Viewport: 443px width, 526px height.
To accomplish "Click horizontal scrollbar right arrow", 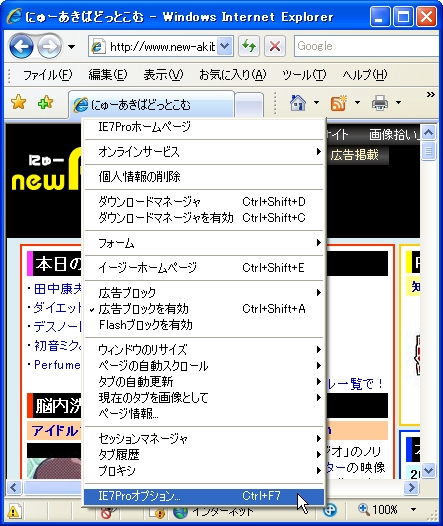I will click(411, 487).
